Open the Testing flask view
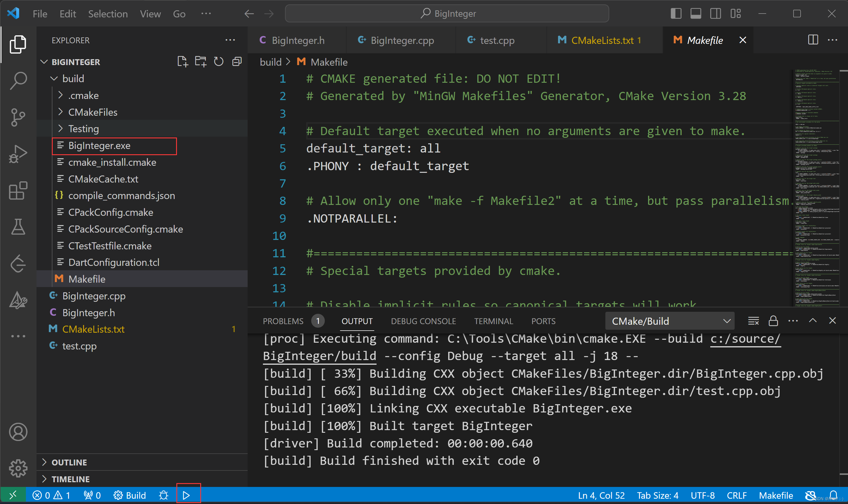This screenshot has width=848, height=504. (x=18, y=227)
